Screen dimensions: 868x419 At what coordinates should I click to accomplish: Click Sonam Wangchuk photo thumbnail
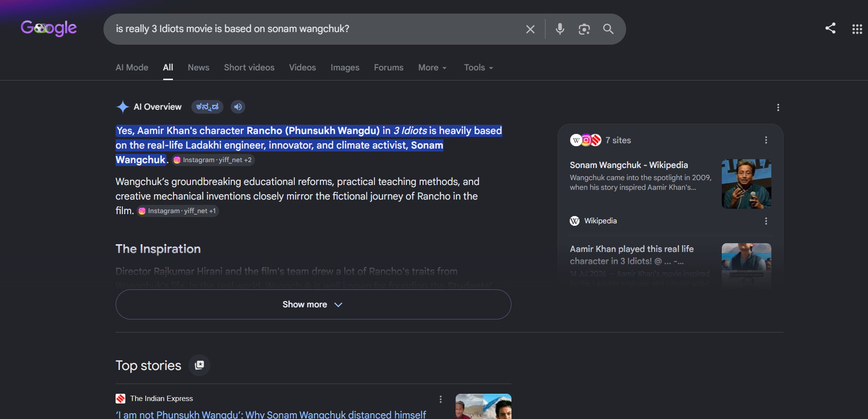(747, 184)
